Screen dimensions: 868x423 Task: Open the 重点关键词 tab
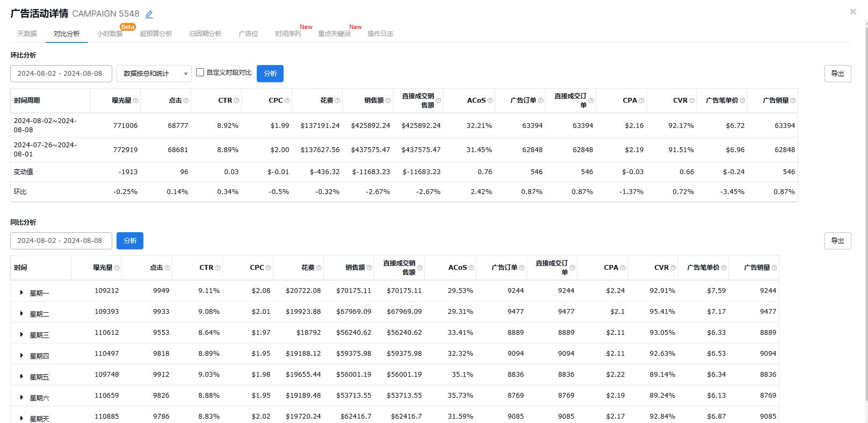(x=334, y=33)
